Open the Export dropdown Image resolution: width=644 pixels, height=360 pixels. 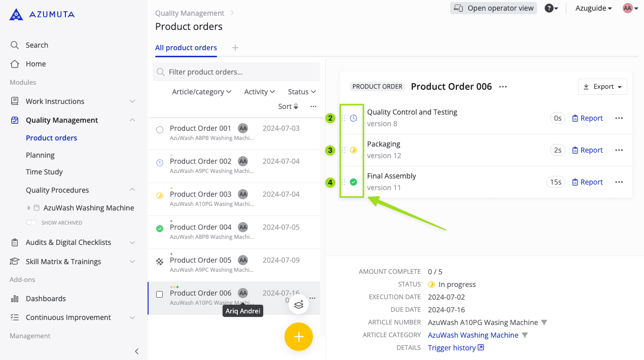(x=602, y=86)
